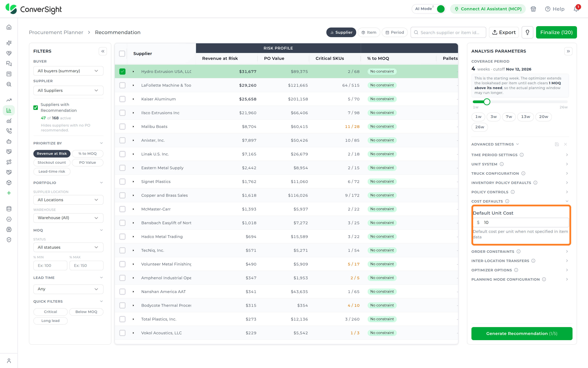Viewport: 588px width, 368px height.
Task: Click Generate Recommendation button
Action: (522, 333)
